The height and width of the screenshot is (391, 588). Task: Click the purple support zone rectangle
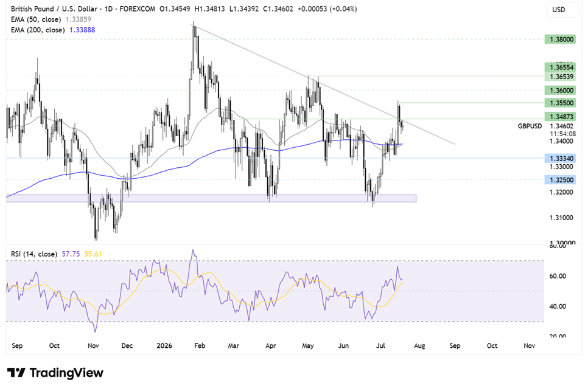coord(211,198)
